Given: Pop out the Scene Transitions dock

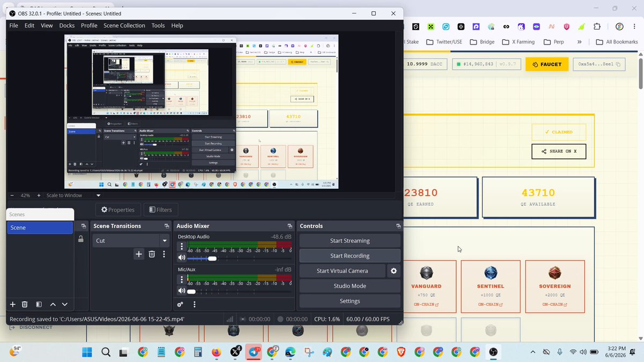Looking at the screenshot, I should pyautogui.click(x=166, y=226).
